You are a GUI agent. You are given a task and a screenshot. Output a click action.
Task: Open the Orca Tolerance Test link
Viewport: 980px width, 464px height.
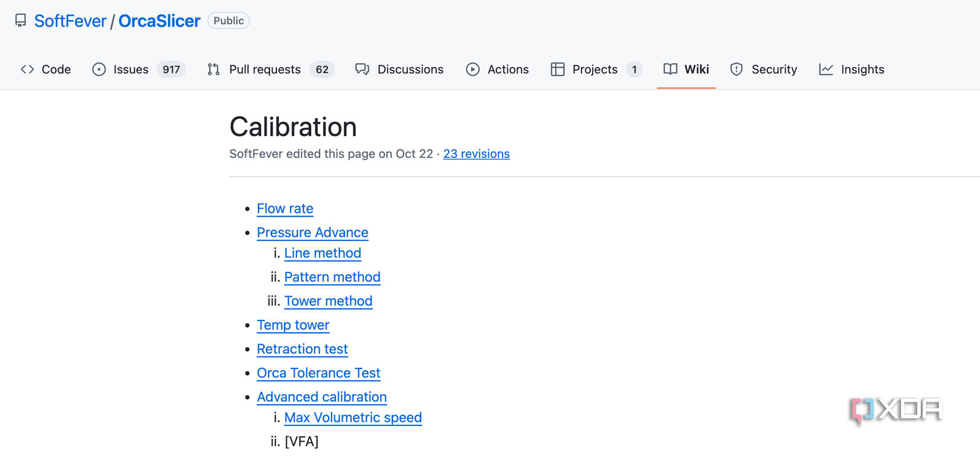pyautogui.click(x=318, y=373)
